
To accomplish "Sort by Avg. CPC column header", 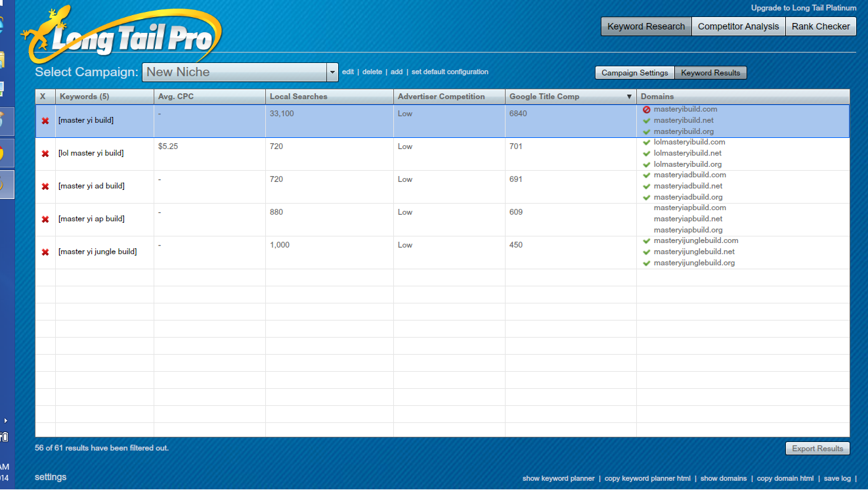I will point(210,97).
